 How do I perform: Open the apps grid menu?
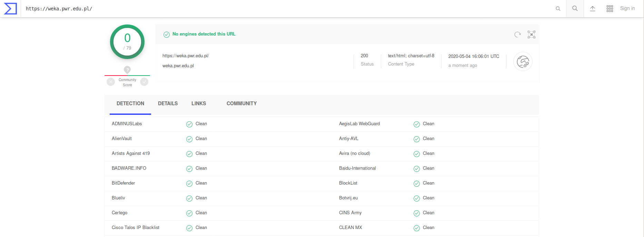point(610,9)
